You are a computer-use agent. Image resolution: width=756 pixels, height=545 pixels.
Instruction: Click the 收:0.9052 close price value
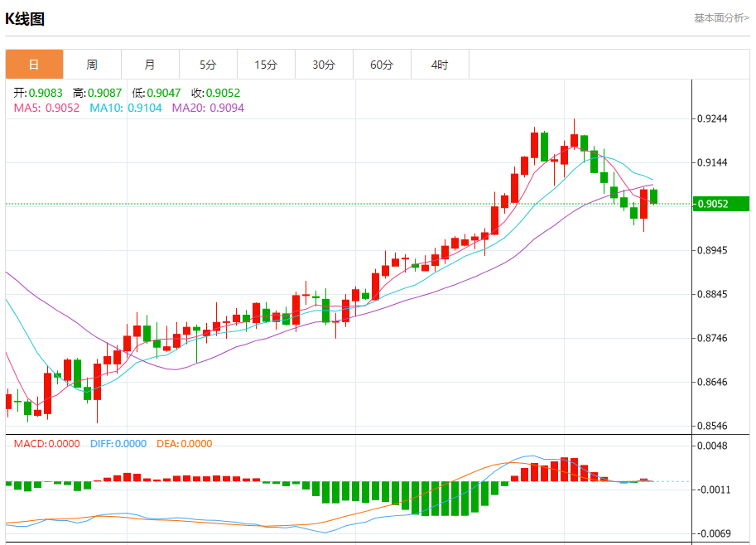[x=215, y=93]
